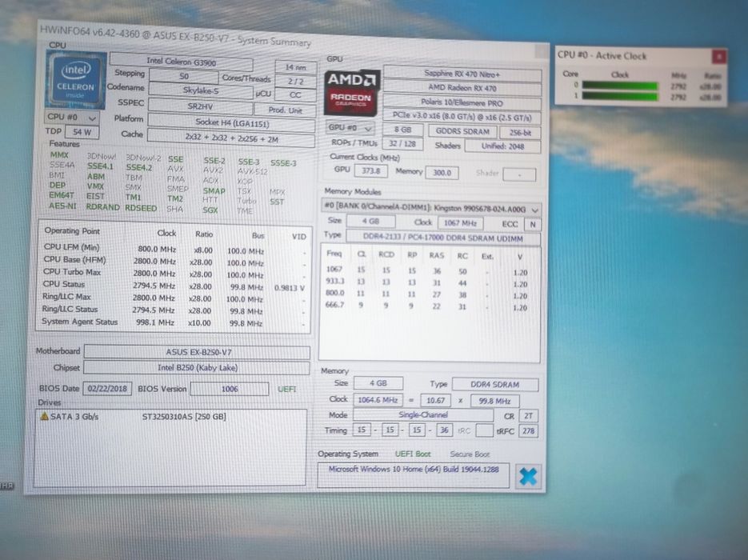Viewport: 748px width, 560px height.
Task: Click the GPU memory 8 GB field
Action: click(402, 130)
